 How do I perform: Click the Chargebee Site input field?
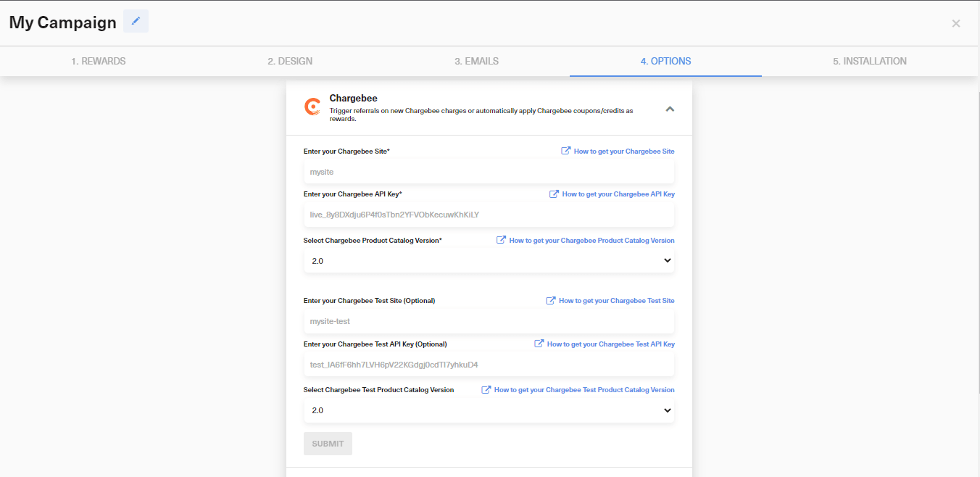tap(489, 172)
